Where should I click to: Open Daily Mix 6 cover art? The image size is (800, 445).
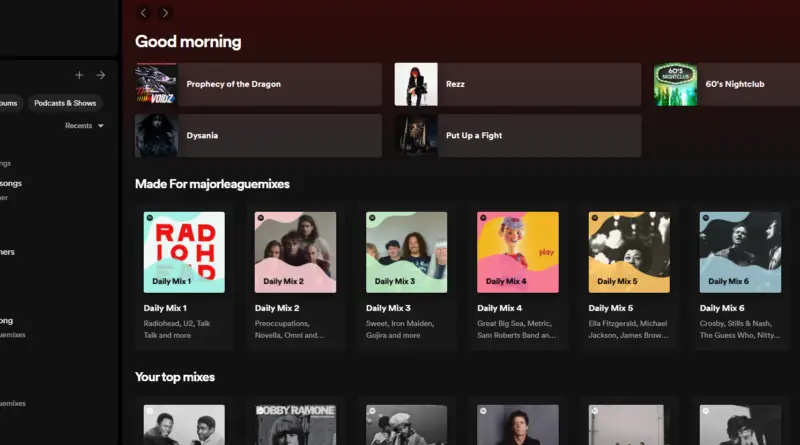click(740, 252)
